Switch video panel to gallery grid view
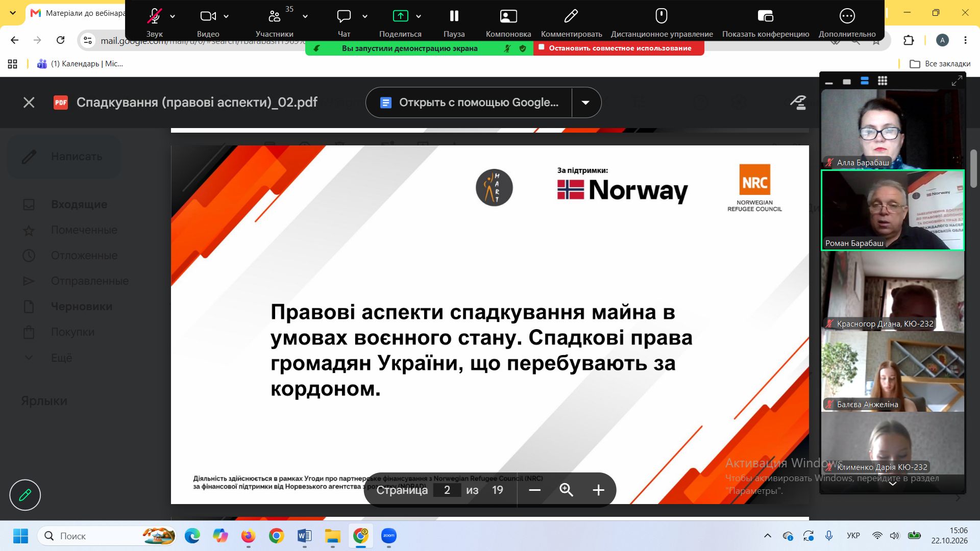This screenshot has height=551, width=980. pyautogui.click(x=883, y=81)
